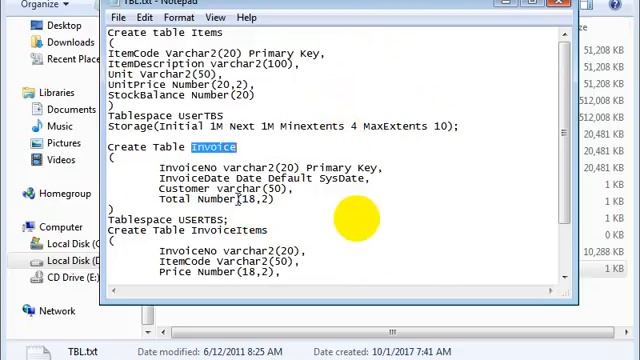640x360 pixels.
Task: Click the TBL.txt name in details pane
Action: pyautogui.click(x=83, y=352)
